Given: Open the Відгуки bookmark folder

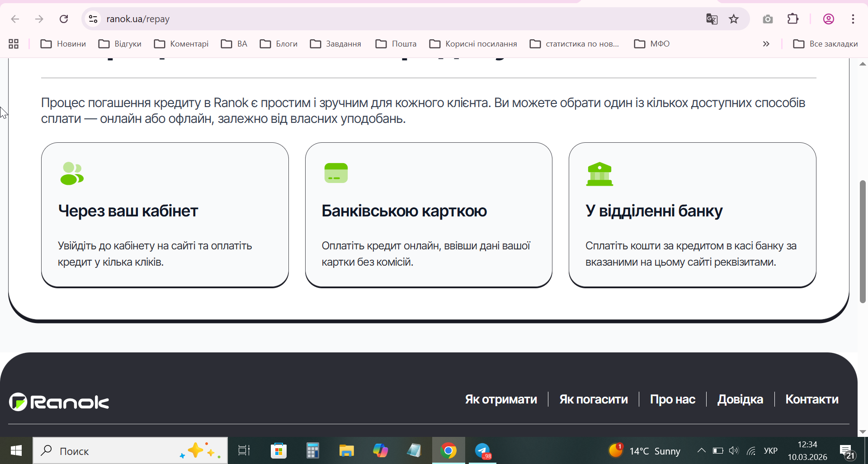Looking at the screenshot, I should tap(120, 44).
